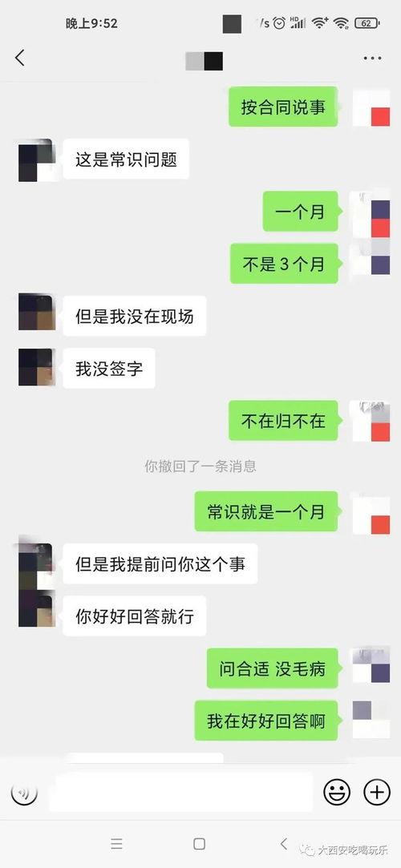Select the message 我没签字
The width and height of the screenshot is (401, 868).
109,368
